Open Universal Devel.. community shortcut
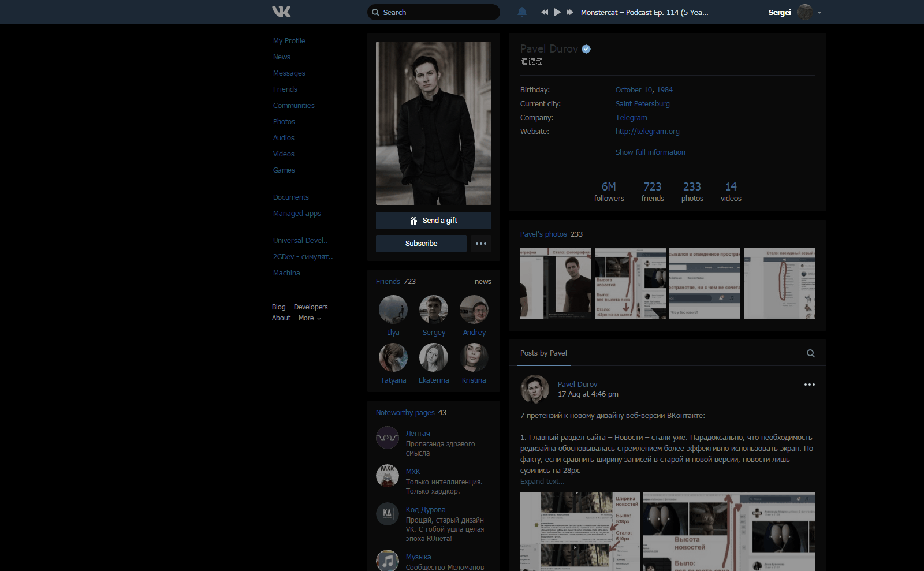The width and height of the screenshot is (924, 571). point(300,241)
